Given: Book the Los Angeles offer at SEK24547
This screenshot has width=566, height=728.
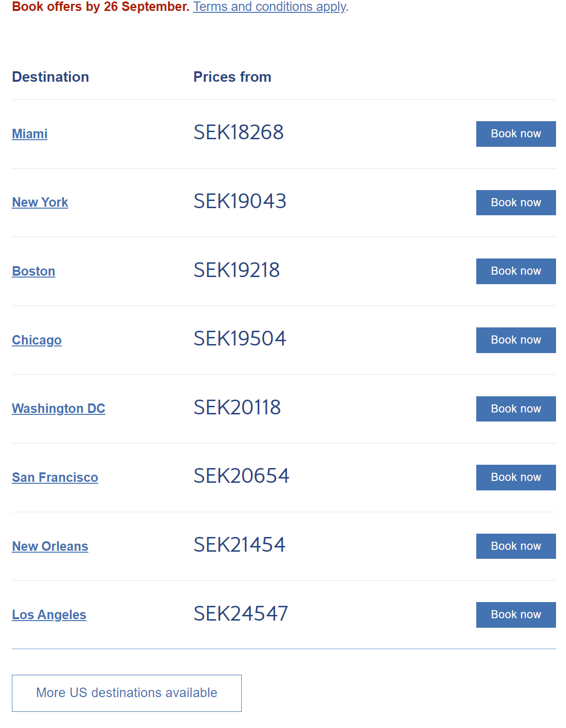Looking at the screenshot, I should click(x=516, y=615).
